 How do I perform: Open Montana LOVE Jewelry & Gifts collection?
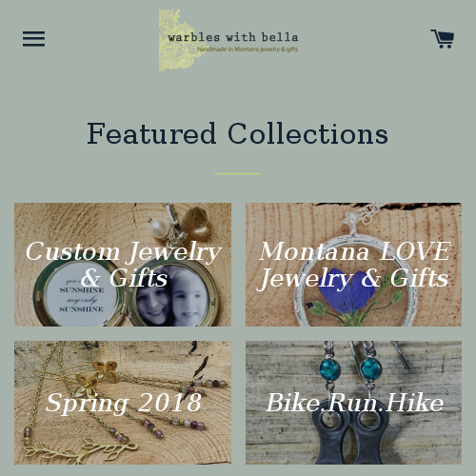(353, 265)
